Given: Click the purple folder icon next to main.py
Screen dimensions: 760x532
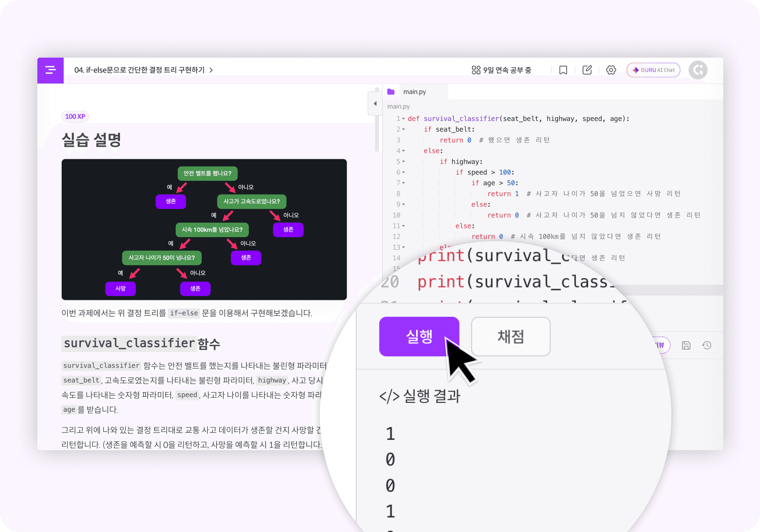Looking at the screenshot, I should pos(391,92).
